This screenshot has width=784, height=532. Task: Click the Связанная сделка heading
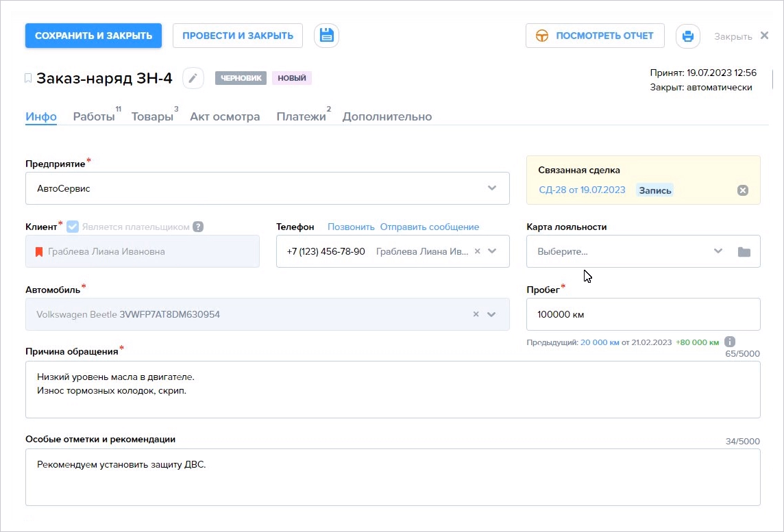(579, 170)
